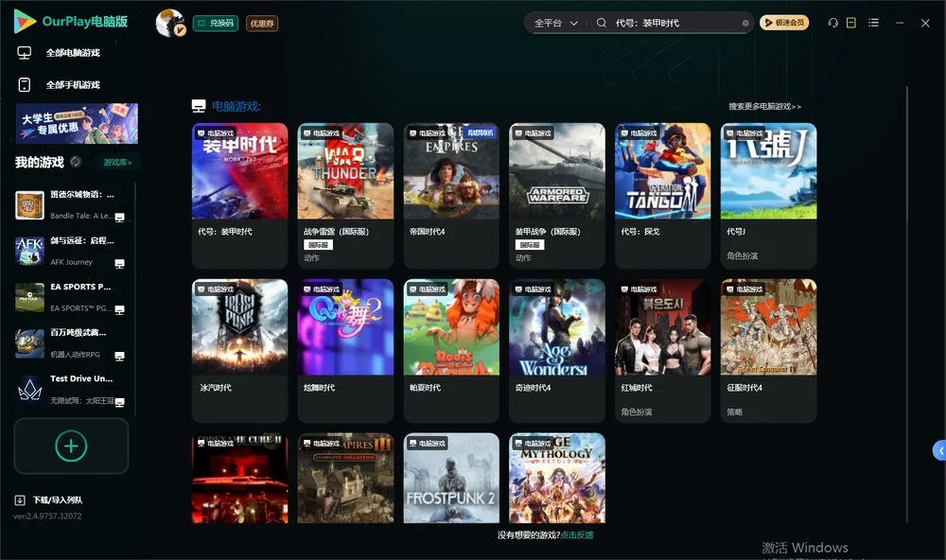The height and width of the screenshot is (560, 946).
Task: Open the 帕夏时代 game card
Action: point(451,351)
